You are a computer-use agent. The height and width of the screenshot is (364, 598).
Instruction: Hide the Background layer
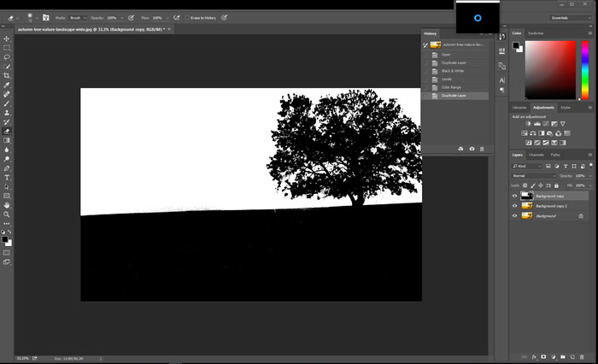point(514,215)
